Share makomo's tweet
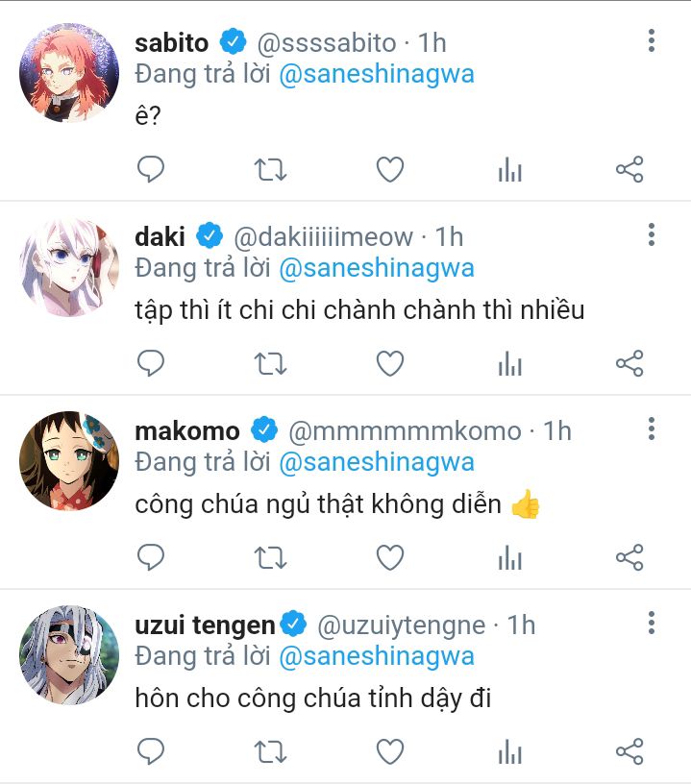Viewport: 691px width, 784px height. pos(629,557)
